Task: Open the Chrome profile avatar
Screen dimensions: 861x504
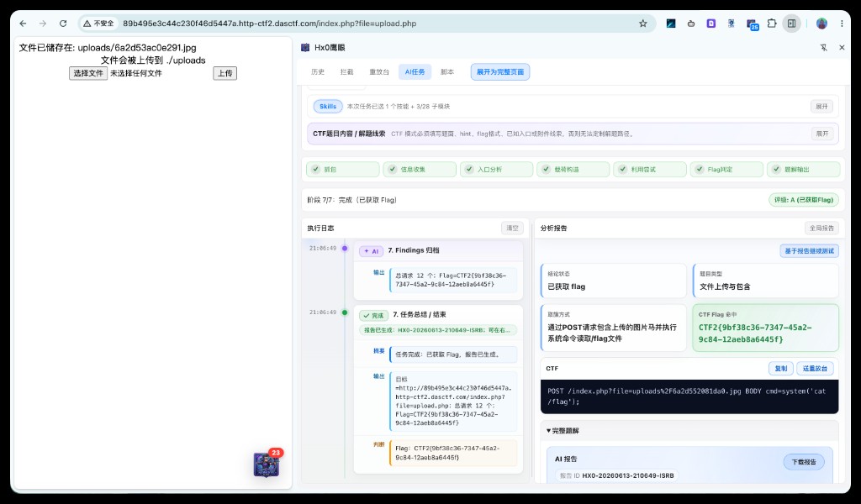Action: tap(822, 24)
